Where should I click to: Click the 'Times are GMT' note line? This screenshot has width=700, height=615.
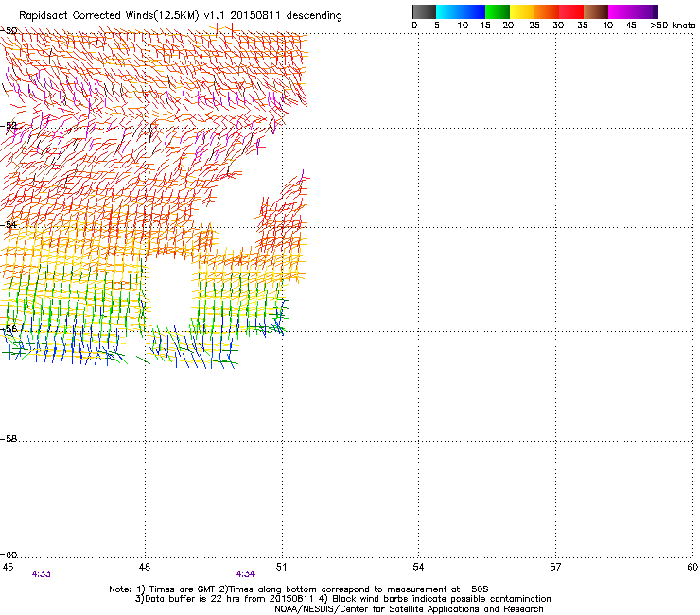(x=299, y=589)
